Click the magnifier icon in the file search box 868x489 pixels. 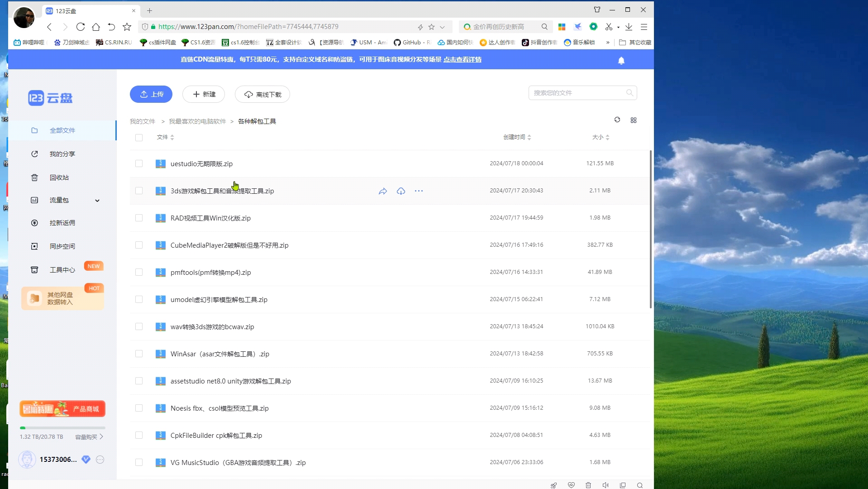[630, 93]
